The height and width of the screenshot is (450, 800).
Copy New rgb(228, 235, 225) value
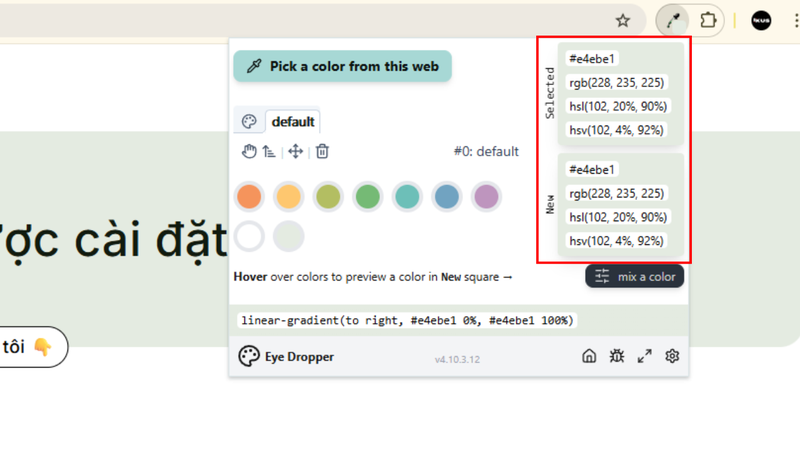[617, 193]
